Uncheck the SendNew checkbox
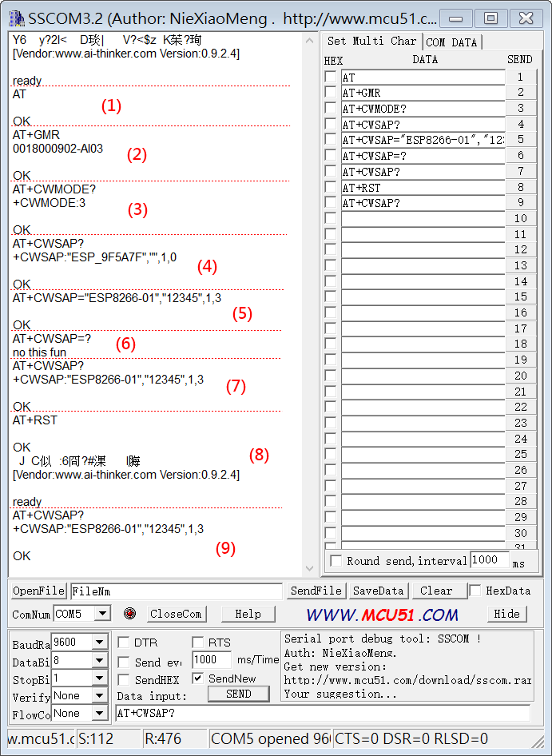 point(197,678)
